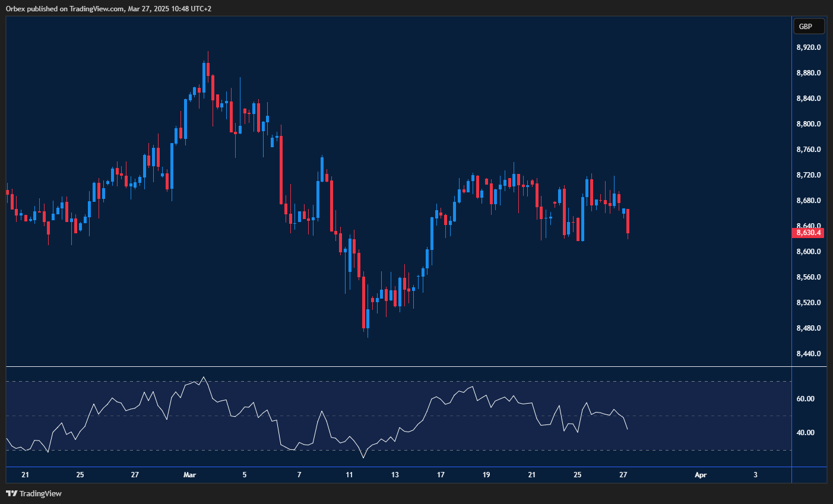Screen dimensions: 833x504
Task: Click the Orbex published on TradingView.com header text
Action: pyautogui.click(x=109, y=8)
